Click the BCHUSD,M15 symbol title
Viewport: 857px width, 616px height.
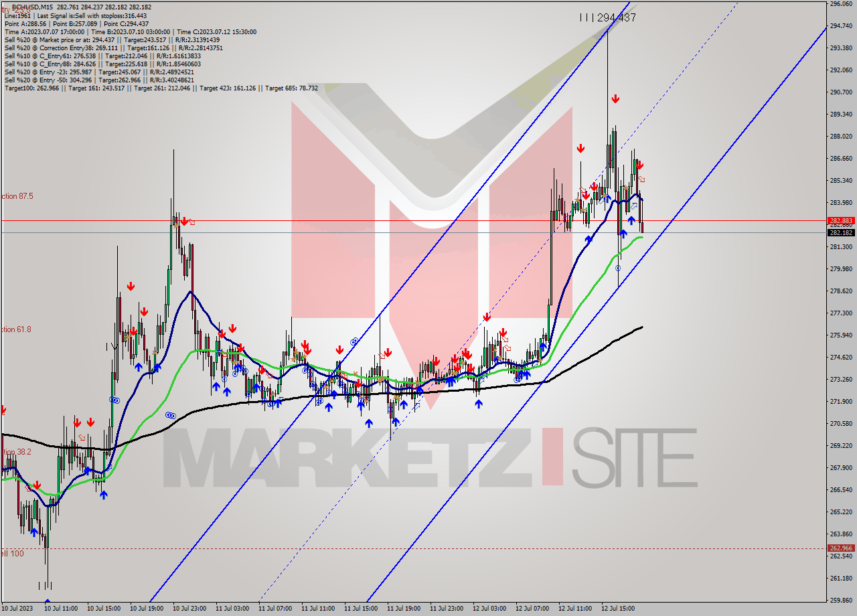tap(31, 7)
